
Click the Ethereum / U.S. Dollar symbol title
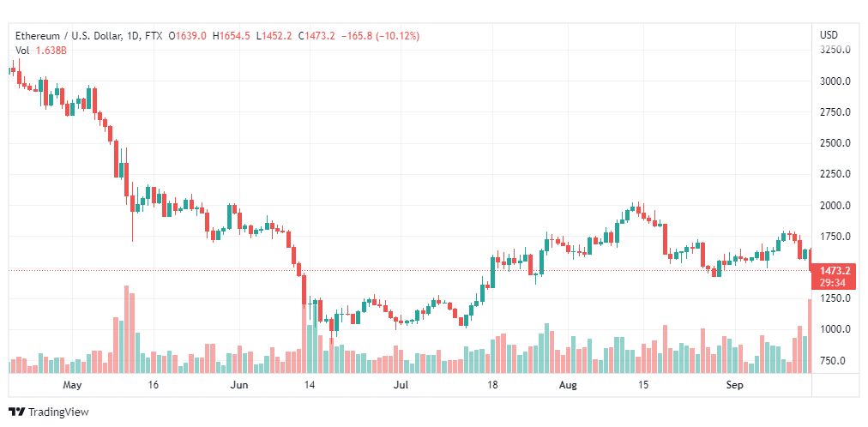(x=68, y=36)
